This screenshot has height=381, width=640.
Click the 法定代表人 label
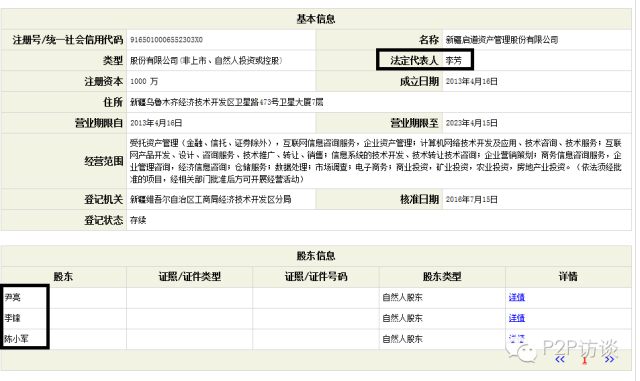tap(414, 61)
